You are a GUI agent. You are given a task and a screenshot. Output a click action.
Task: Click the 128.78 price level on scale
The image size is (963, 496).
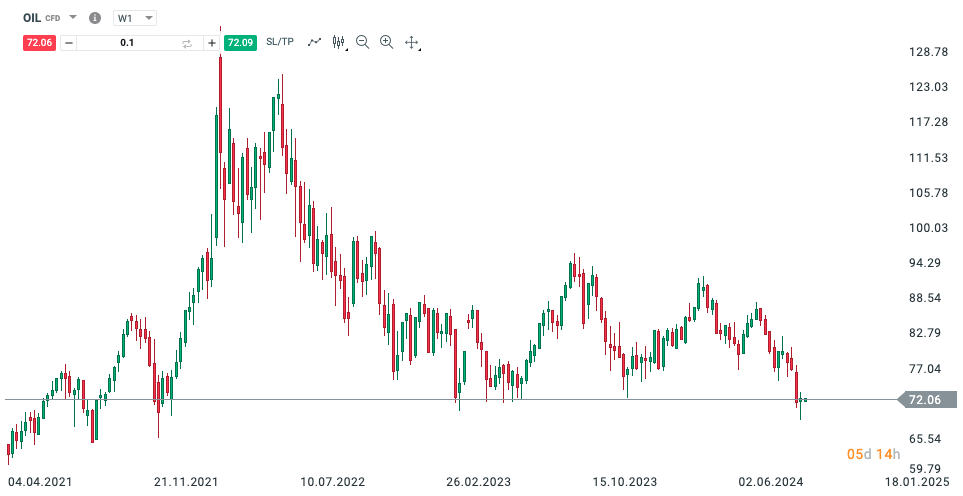coord(926,52)
